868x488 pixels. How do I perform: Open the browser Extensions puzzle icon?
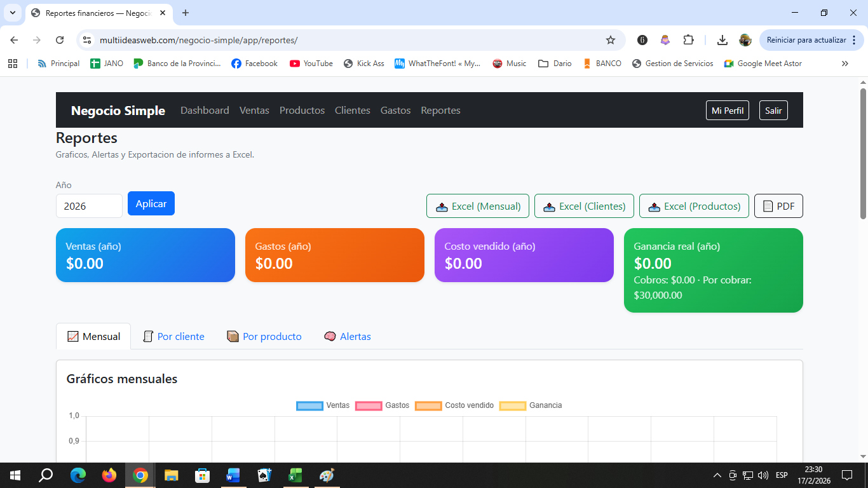(x=689, y=39)
